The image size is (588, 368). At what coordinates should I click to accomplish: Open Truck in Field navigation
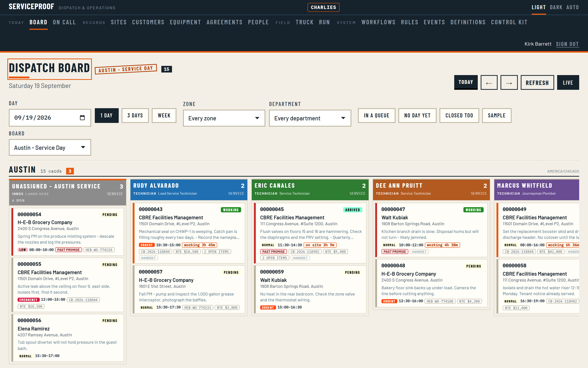click(305, 22)
